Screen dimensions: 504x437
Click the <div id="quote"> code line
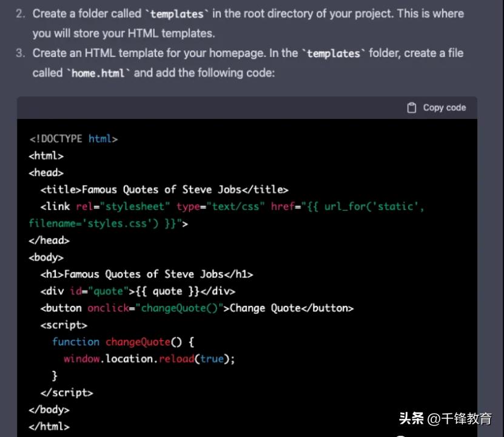tap(138, 291)
